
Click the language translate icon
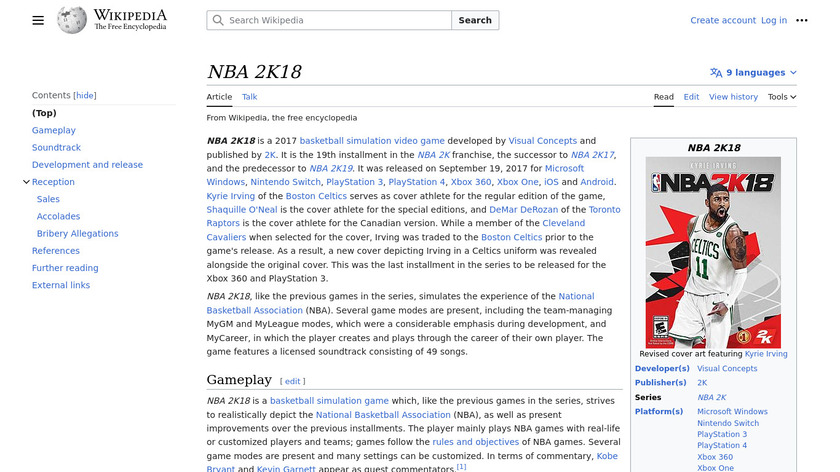[716, 72]
